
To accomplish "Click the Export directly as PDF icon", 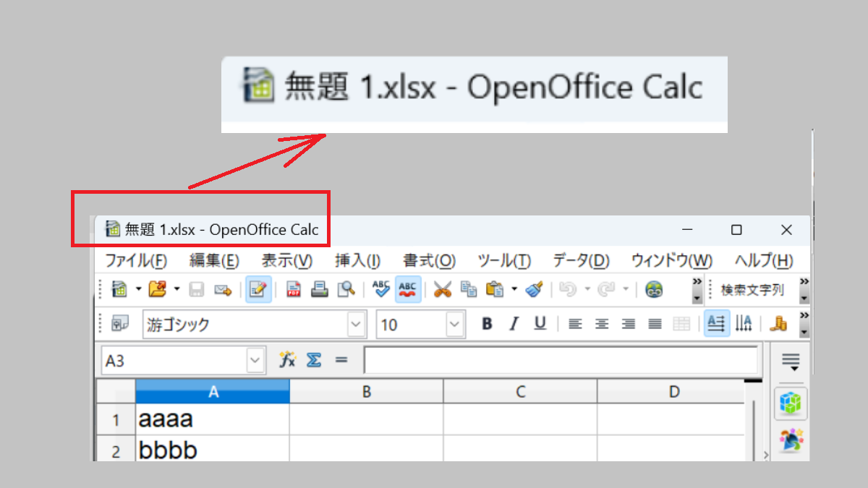I will (294, 289).
